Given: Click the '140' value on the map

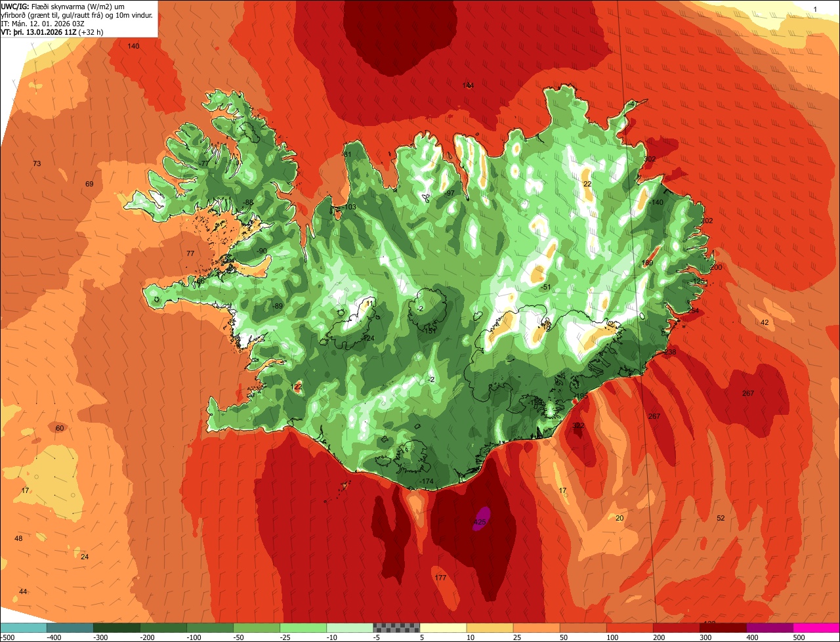Looking at the screenshot, I should pyautogui.click(x=133, y=46).
